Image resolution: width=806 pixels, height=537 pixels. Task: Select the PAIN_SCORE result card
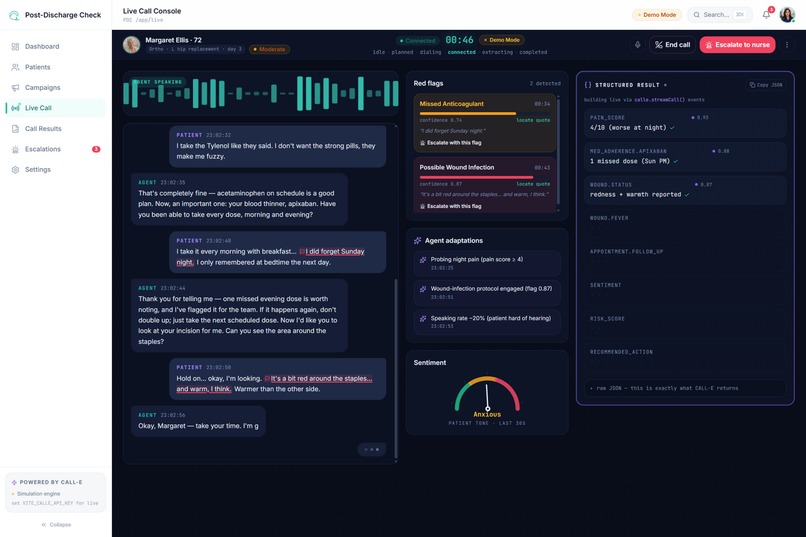coord(685,123)
